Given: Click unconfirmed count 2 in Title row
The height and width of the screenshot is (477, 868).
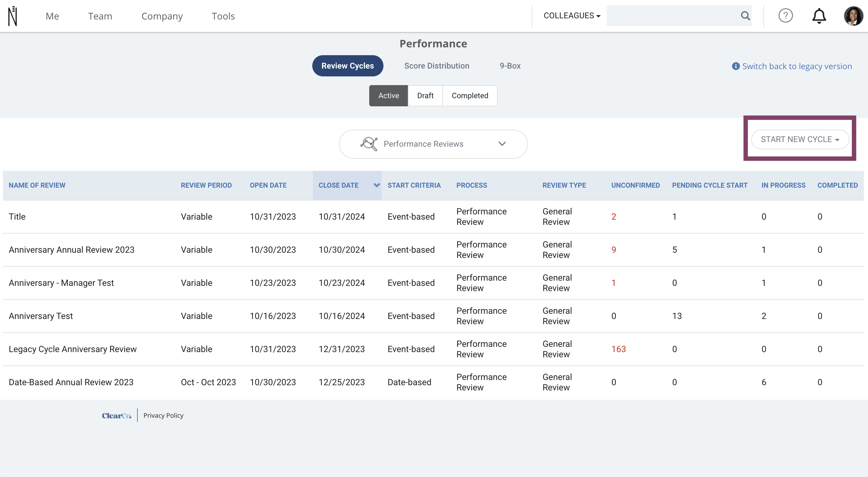Looking at the screenshot, I should click(614, 217).
